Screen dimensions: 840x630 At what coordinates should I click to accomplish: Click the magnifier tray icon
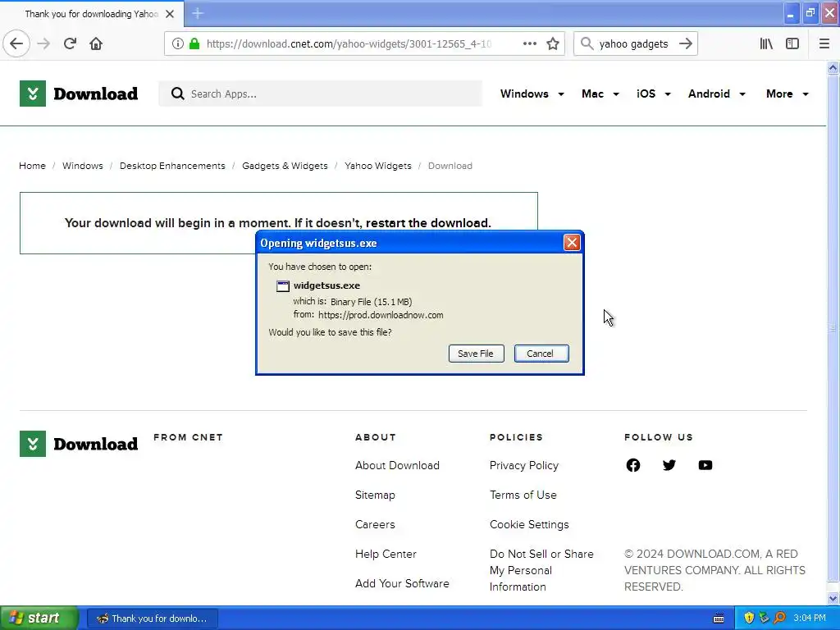779,618
